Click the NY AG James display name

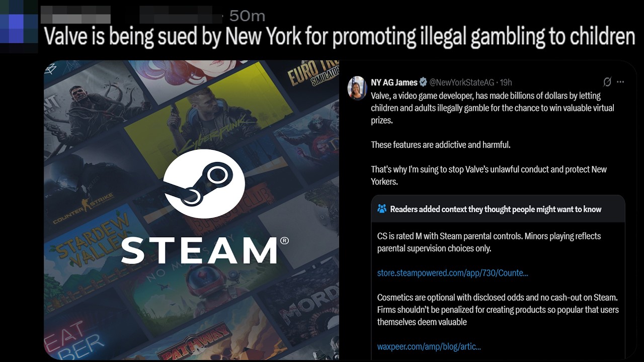pyautogui.click(x=394, y=82)
